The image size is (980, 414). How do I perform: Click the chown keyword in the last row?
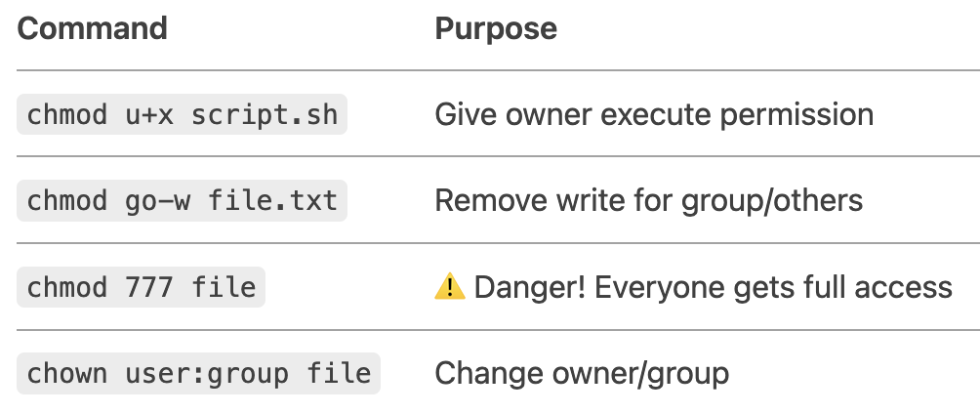point(67,374)
